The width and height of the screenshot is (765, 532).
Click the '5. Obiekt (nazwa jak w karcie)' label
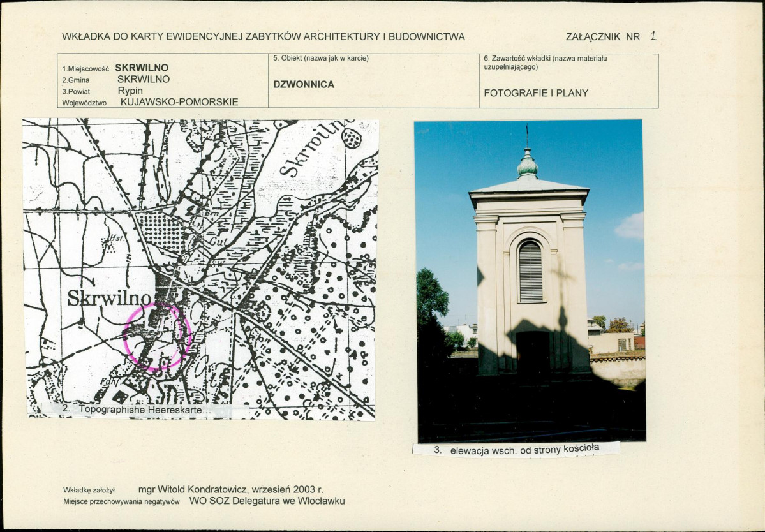pyautogui.click(x=321, y=58)
